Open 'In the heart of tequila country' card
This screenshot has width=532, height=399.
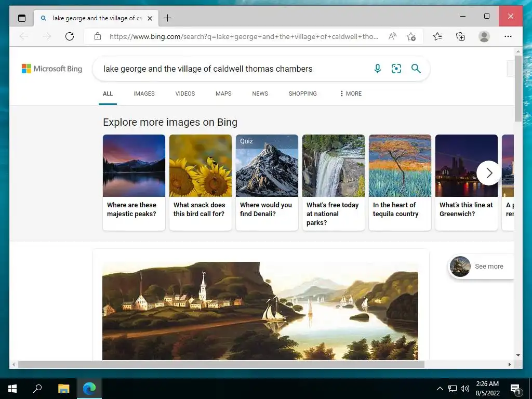(400, 182)
